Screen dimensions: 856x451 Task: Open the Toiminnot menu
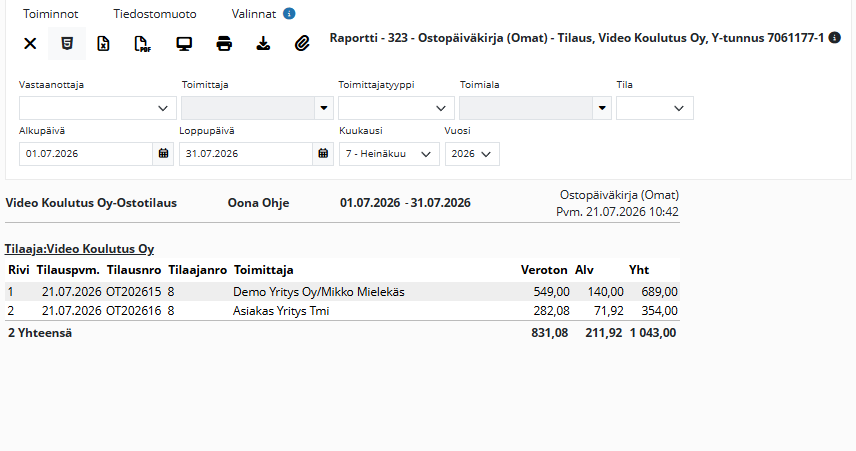51,14
